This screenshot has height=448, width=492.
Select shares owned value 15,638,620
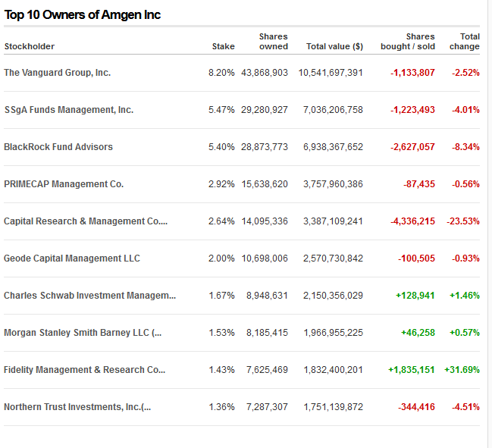(x=265, y=184)
